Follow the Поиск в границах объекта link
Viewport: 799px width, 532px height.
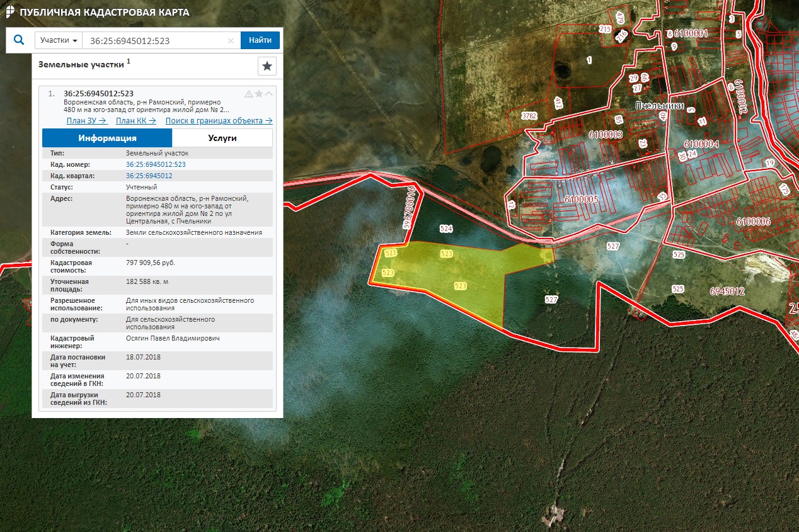[219, 121]
